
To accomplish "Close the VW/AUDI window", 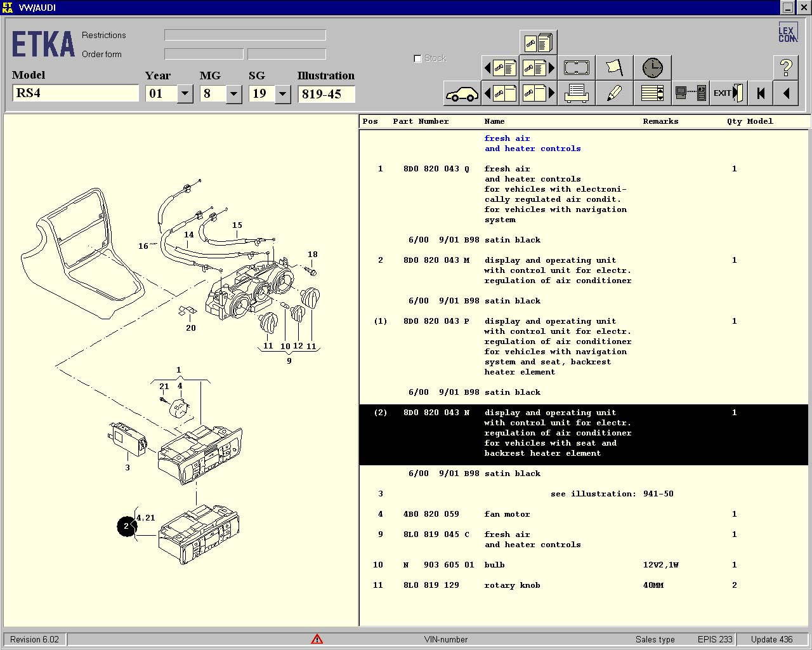I will [802, 8].
